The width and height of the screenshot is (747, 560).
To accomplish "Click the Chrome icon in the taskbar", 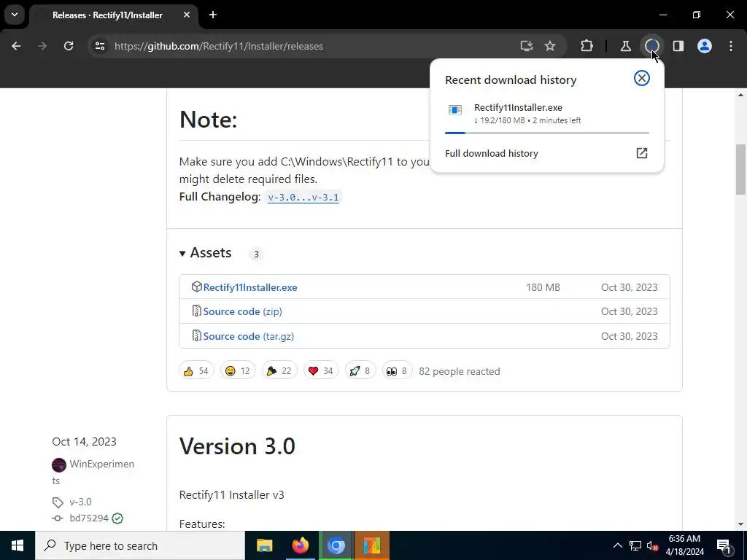I will click(336, 545).
